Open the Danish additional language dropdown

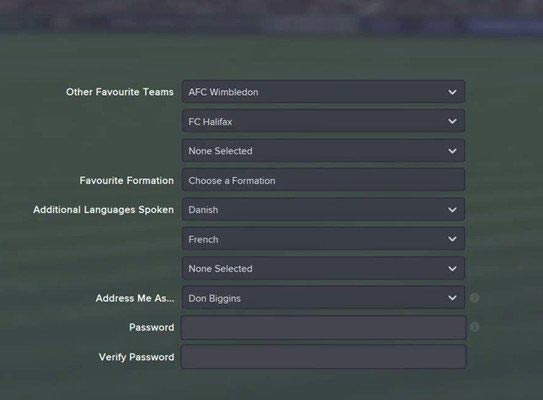(323, 210)
